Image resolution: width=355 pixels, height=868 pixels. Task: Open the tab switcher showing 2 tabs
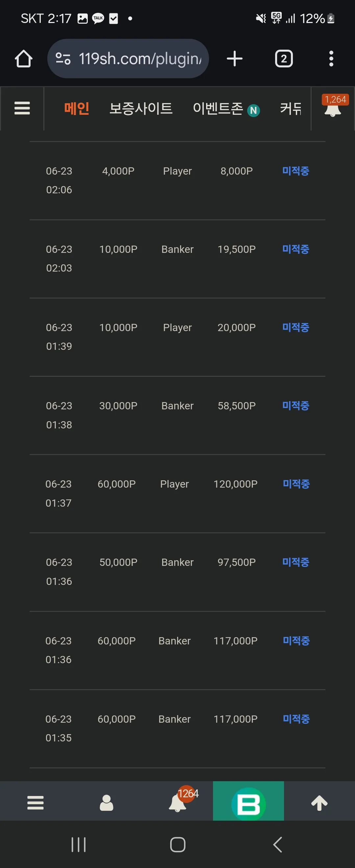284,59
